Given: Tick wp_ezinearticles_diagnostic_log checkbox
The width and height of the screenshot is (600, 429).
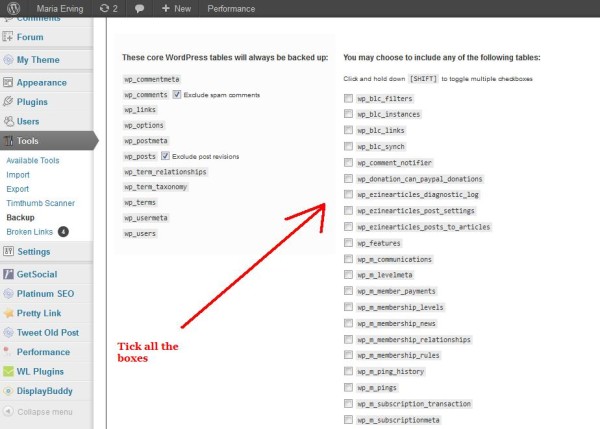Looking at the screenshot, I should coord(348,194).
